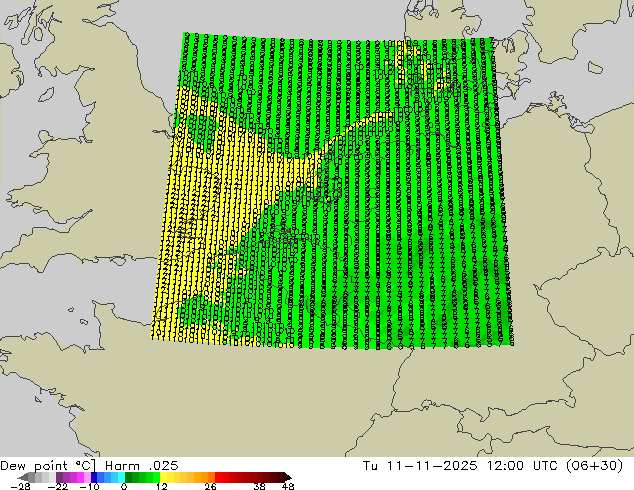Select the '0' label under the color scale
The image size is (634, 490).
[x=124, y=486]
